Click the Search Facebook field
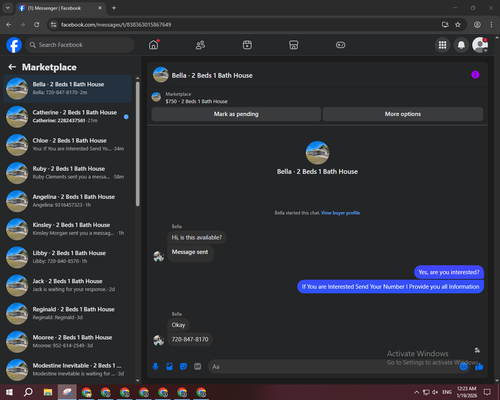500x400 pixels. [x=80, y=45]
